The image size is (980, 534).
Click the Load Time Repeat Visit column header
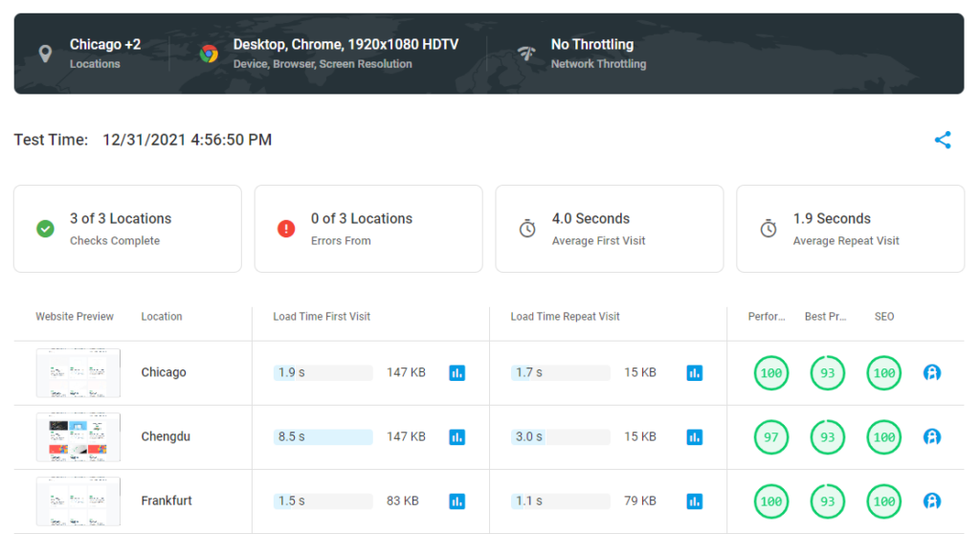[x=565, y=317]
